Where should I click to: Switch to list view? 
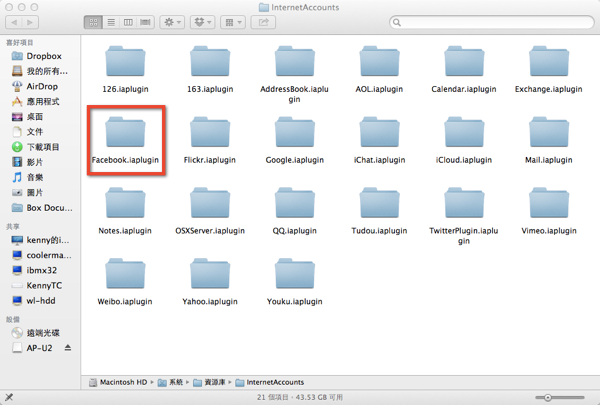pyautogui.click(x=111, y=22)
